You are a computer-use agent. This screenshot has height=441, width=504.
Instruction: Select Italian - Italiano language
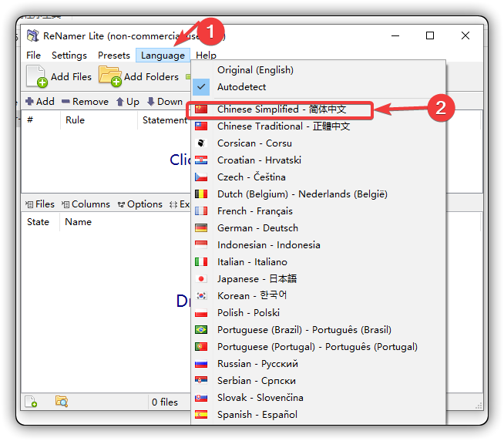point(318,262)
